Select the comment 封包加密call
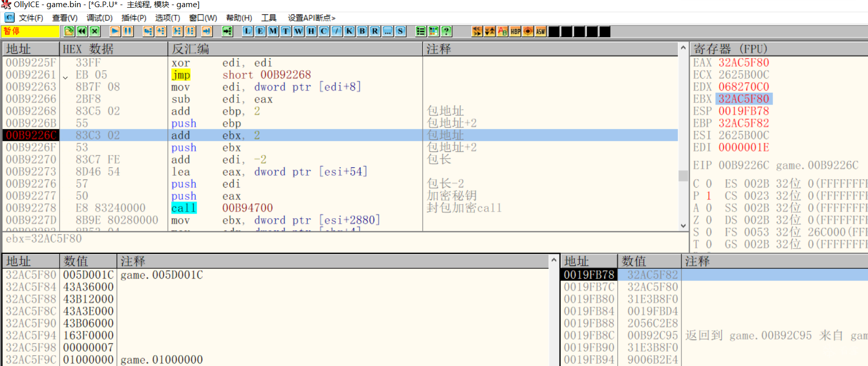 click(x=464, y=208)
